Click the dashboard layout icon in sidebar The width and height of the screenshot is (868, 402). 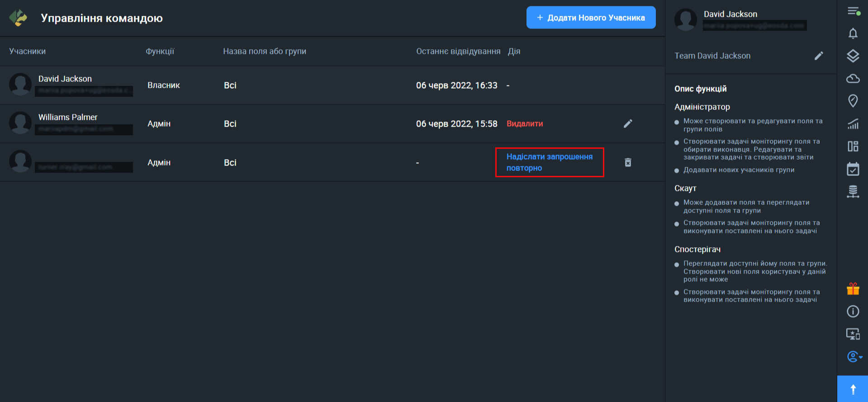853,147
